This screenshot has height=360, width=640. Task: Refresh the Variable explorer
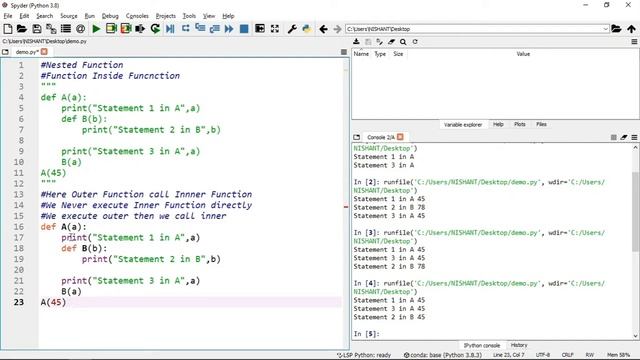pyautogui.click(x=415, y=42)
